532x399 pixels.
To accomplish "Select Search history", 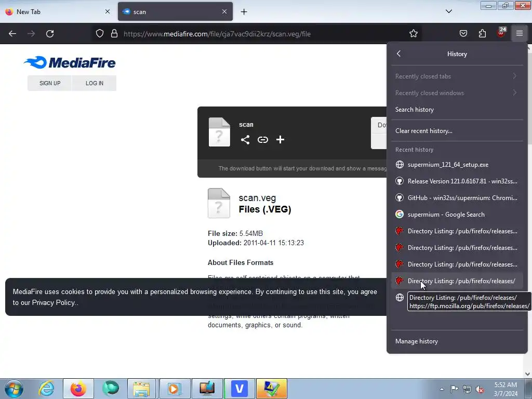I will (x=457, y=110).
